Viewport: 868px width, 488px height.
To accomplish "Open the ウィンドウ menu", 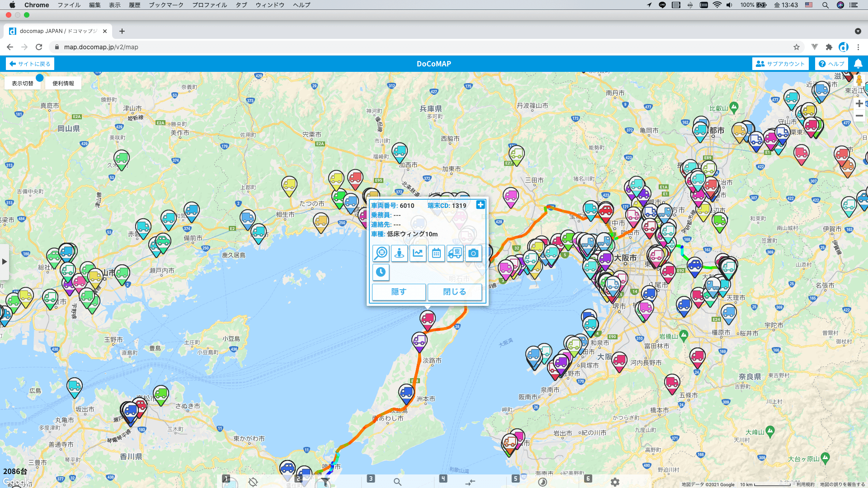I will (270, 5).
